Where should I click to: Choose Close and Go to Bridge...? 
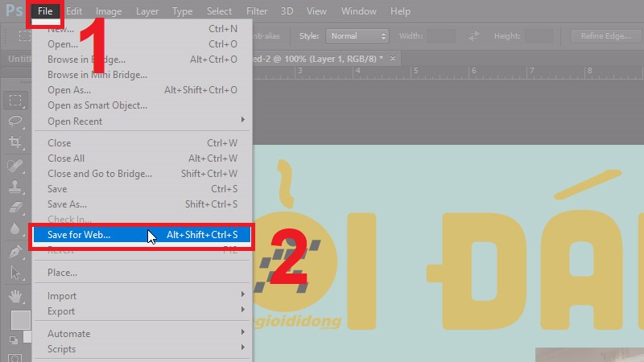(x=142, y=174)
